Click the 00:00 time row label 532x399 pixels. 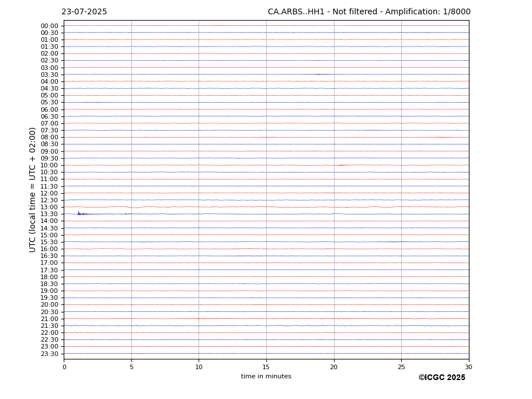tap(49, 26)
